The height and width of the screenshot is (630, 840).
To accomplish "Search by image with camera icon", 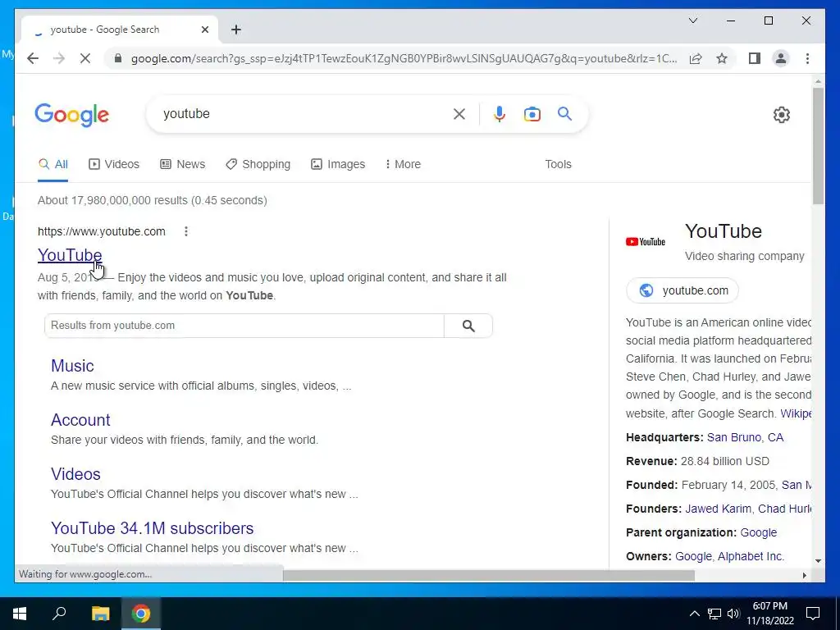I will pos(532,114).
